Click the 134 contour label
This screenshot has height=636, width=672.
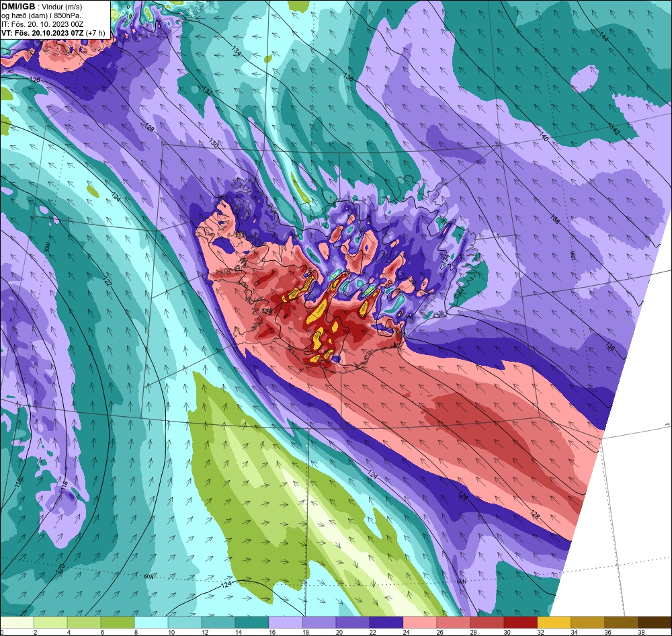coord(236,51)
